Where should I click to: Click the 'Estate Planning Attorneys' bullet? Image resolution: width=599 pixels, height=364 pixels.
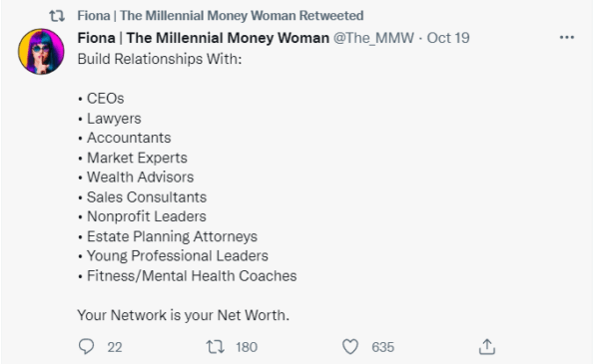pos(168,236)
